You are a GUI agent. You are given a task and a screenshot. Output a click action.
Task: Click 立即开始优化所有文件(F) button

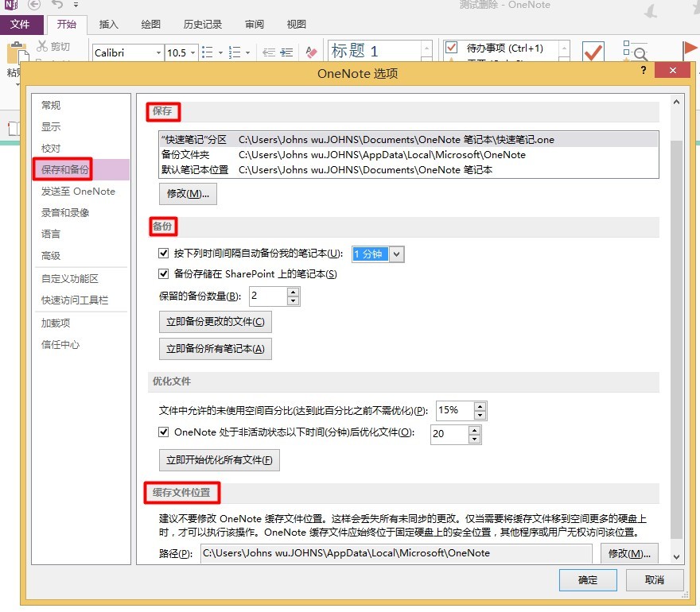[x=220, y=460]
